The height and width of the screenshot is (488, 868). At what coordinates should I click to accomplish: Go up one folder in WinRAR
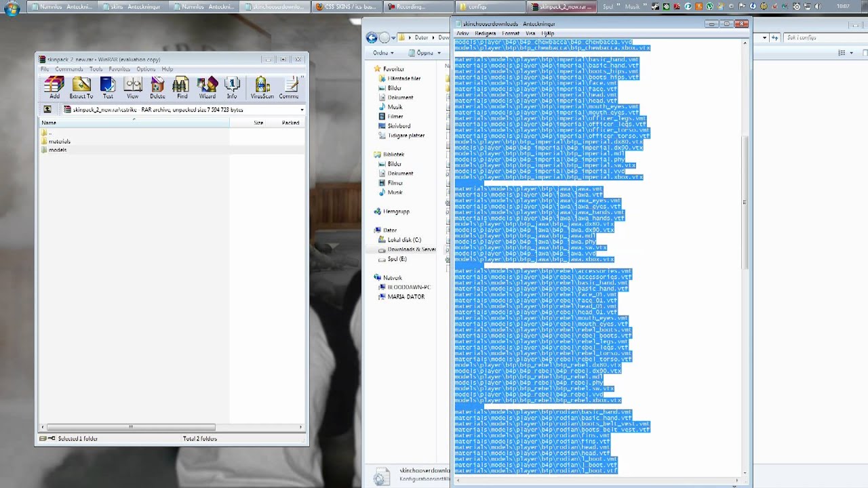pos(47,109)
